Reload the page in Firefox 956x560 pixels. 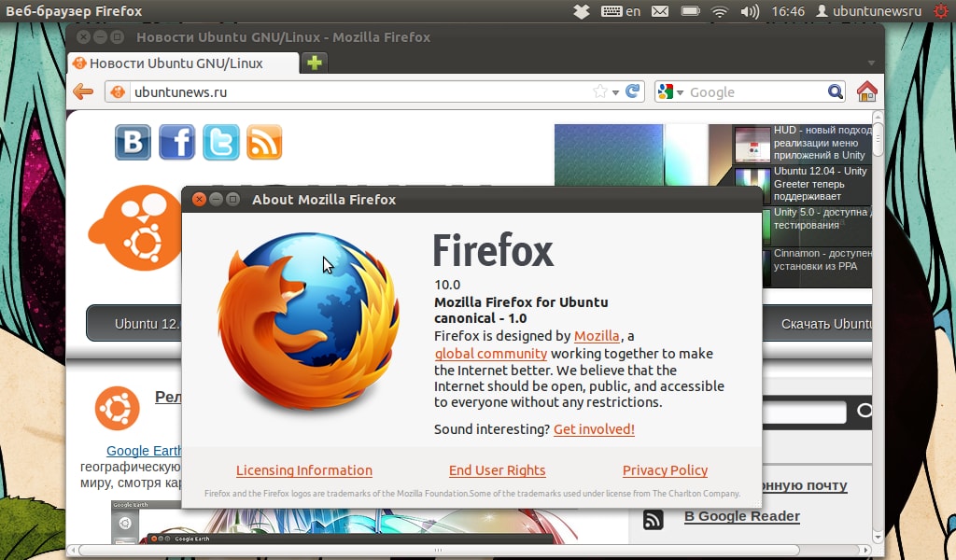point(633,91)
